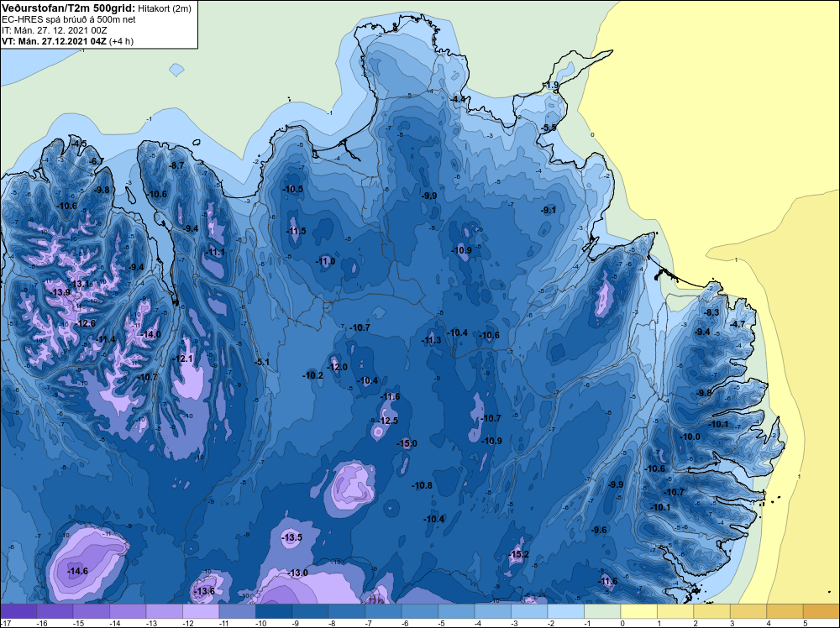The width and height of the screenshot is (840, 628).
Task: Click the -13.5 temperature label
Action: click(x=291, y=537)
